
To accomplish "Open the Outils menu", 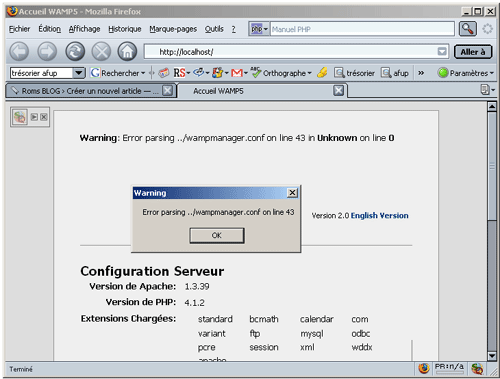I will tap(214, 29).
